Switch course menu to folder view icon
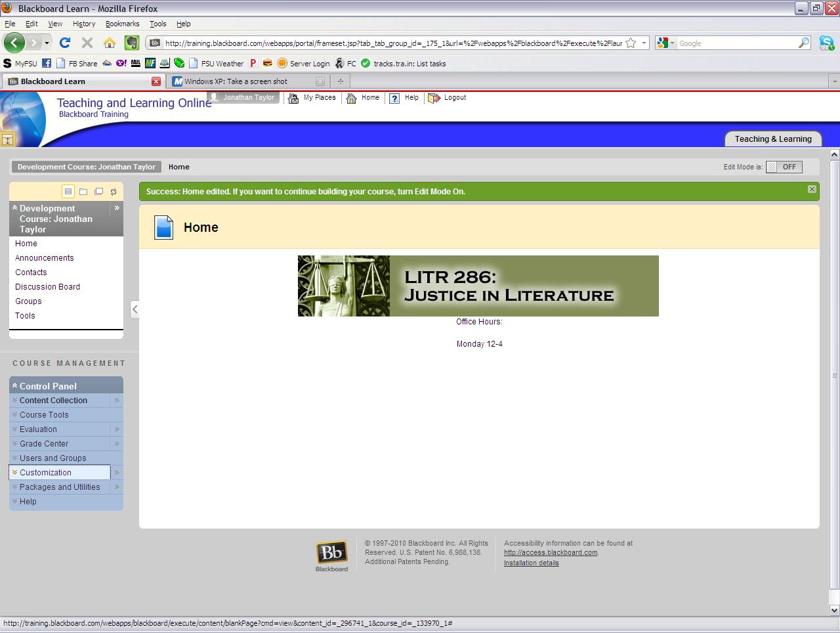 83,192
